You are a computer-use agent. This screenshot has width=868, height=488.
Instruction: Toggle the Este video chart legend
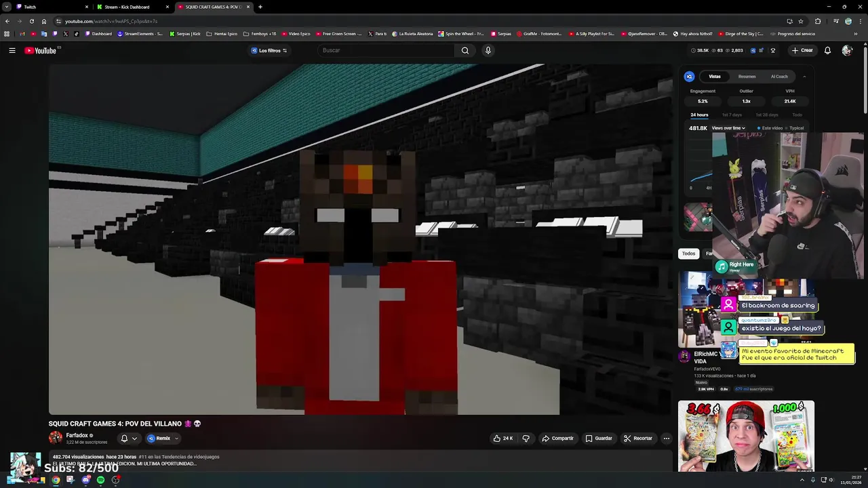pos(770,128)
